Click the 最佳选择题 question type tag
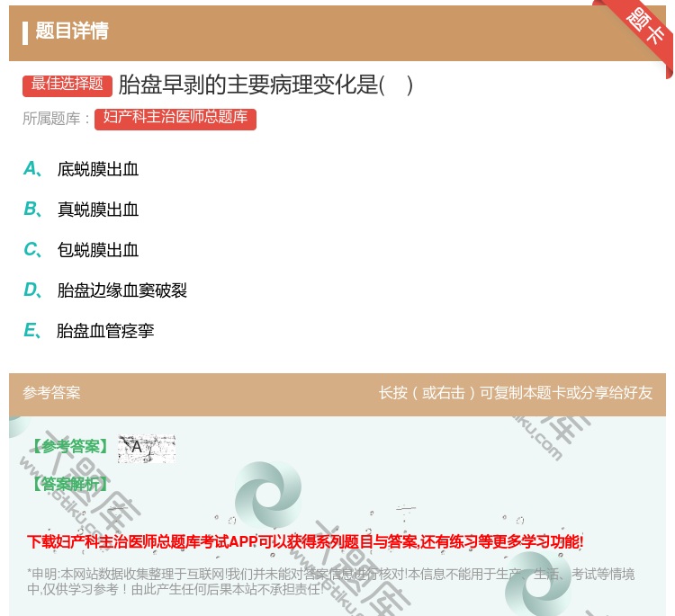 tap(67, 85)
